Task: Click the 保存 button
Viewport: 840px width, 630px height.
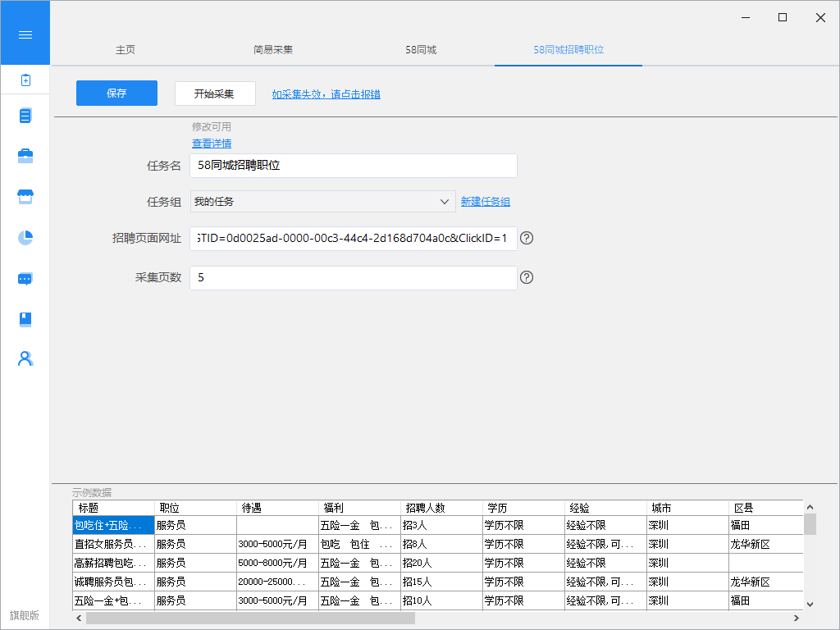Action: point(116,94)
